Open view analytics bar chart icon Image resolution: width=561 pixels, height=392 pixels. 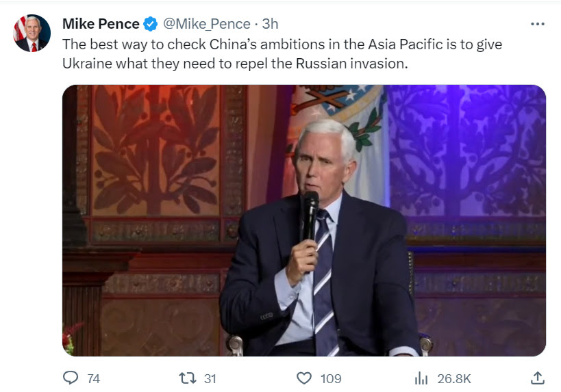421,378
